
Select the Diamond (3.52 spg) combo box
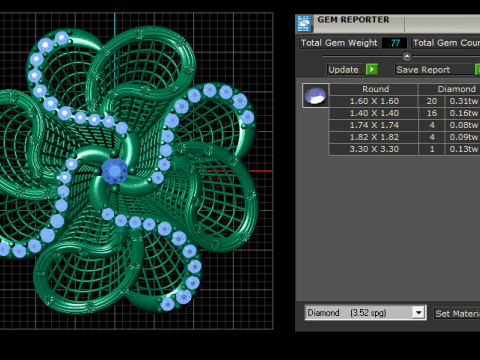pos(365,313)
